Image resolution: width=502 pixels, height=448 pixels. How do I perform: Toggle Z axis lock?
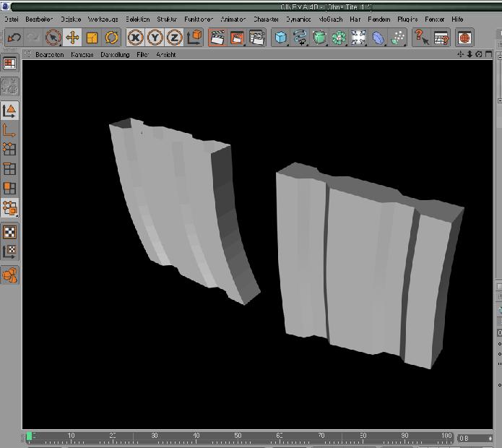pos(175,38)
